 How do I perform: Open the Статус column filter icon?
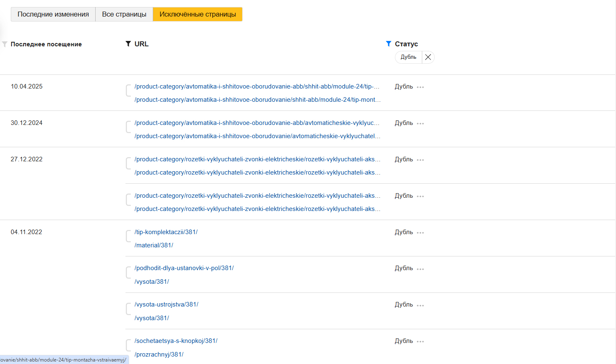[x=388, y=44]
